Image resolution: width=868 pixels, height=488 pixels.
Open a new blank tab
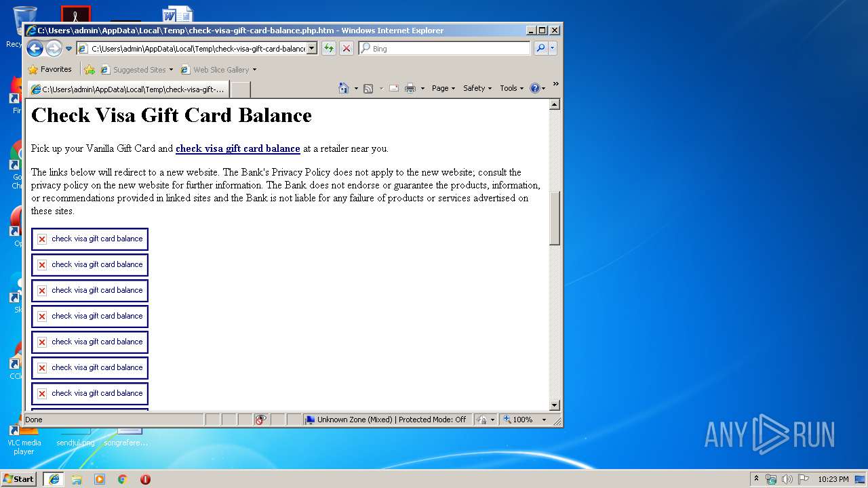241,89
